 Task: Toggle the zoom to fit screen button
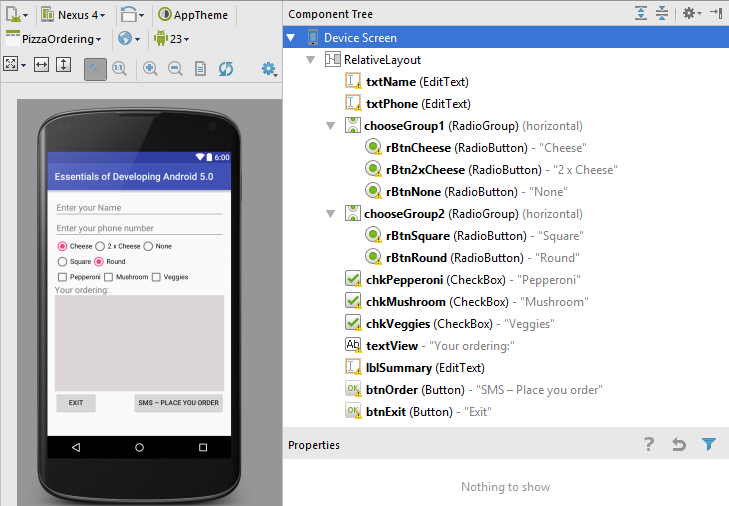point(95,69)
